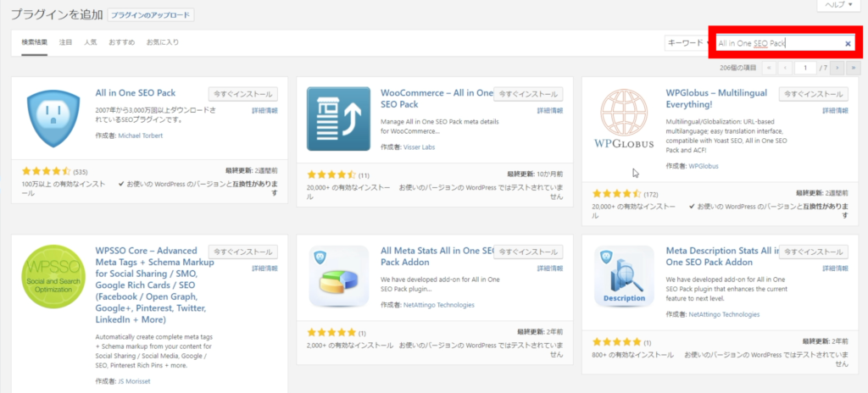Open author link JS Morisset
Screen dimensions: 868x393
pyautogui.click(x=134, y=381)
